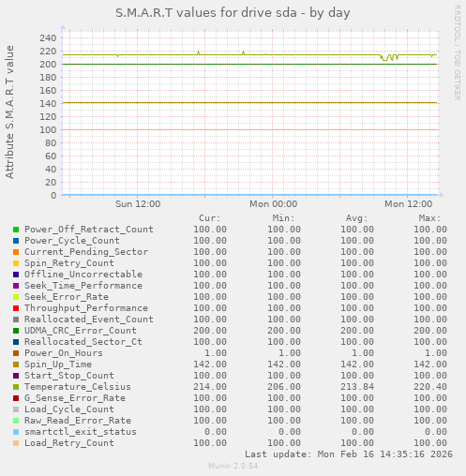Click the Power_On_Hours brown swatch

(x=16, y=353)
